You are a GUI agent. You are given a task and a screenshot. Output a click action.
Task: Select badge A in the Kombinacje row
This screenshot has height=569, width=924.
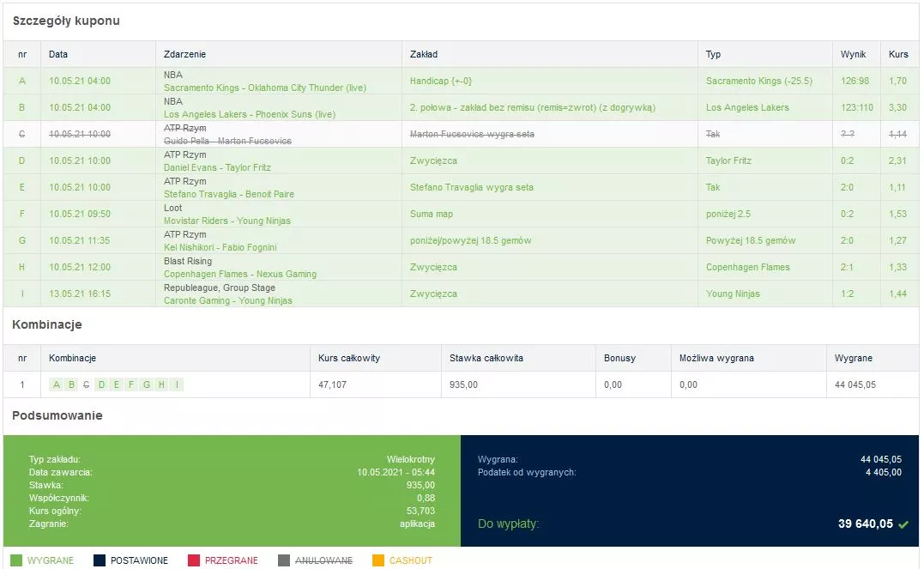57,384
